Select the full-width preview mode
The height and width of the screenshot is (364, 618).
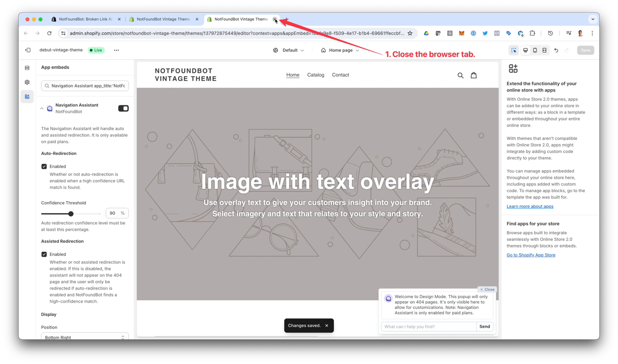point(544,50)
